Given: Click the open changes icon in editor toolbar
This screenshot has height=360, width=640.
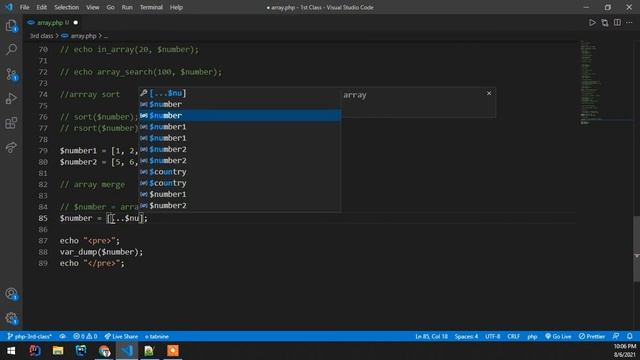Looking at the screenshot, I should click(604, 23).
